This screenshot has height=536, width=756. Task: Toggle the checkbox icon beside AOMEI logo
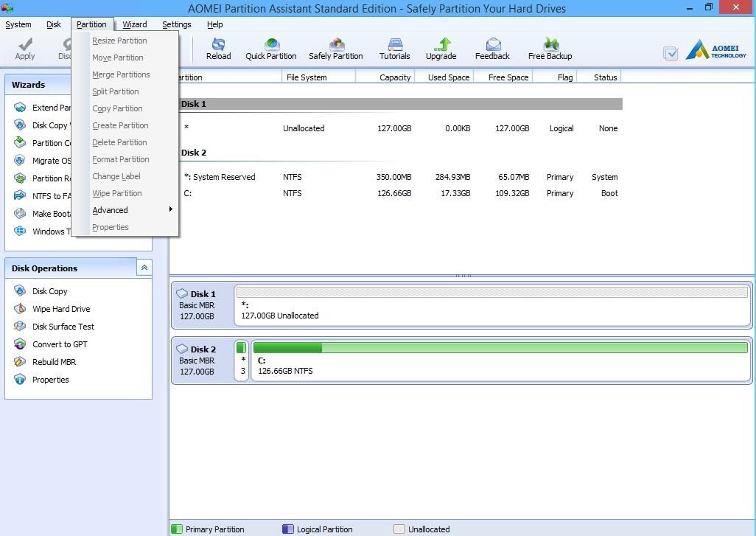[671, 53]
